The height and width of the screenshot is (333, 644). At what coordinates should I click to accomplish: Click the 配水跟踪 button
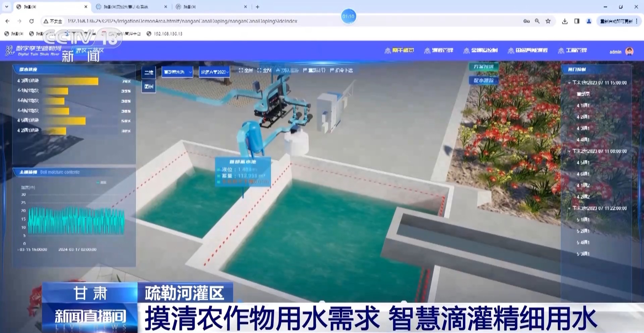click(x=483, y=81)
